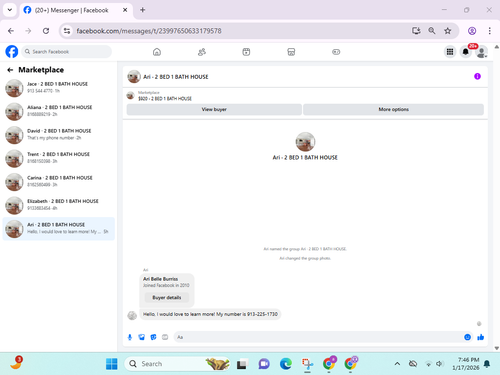500x375 pixels.
Task: Bookmark this page with star icon
Action: pos(448,31)
